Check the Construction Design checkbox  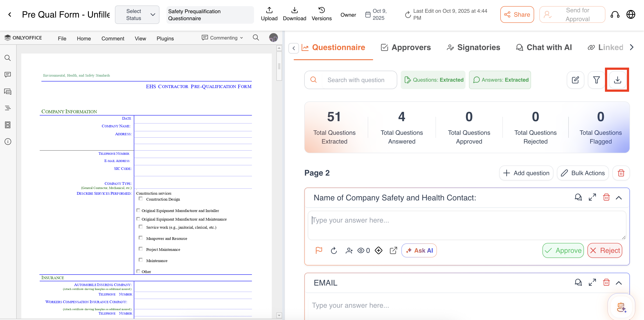coord(141,199)
